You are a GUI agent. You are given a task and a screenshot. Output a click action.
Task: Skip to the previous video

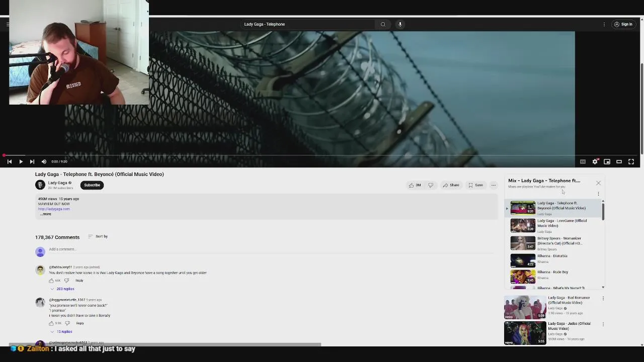click(x=10, y=161)
